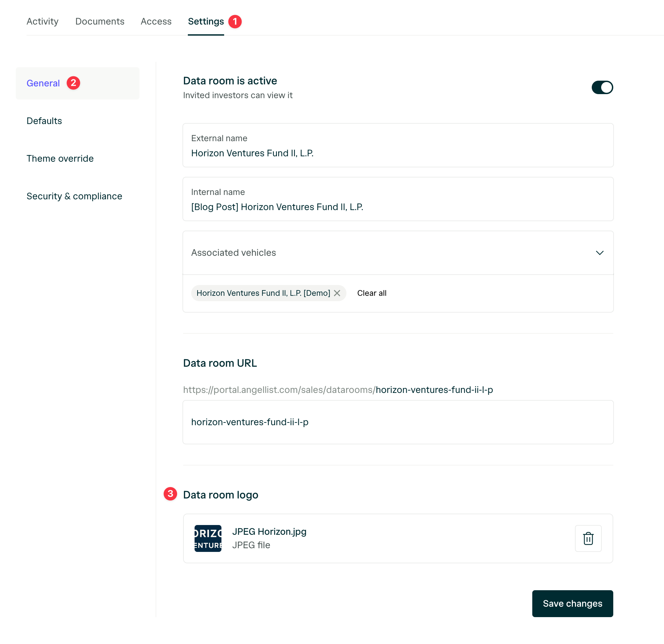The width and height of the screenshot is (664, 644).
Task: Open the Documents tab
Action: (x=99, y=22)
